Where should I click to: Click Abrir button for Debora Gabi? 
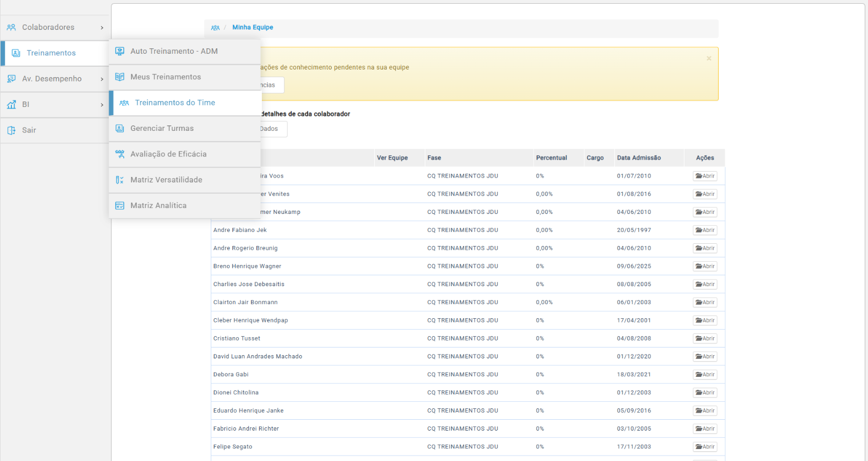click(x=705, y=375)
